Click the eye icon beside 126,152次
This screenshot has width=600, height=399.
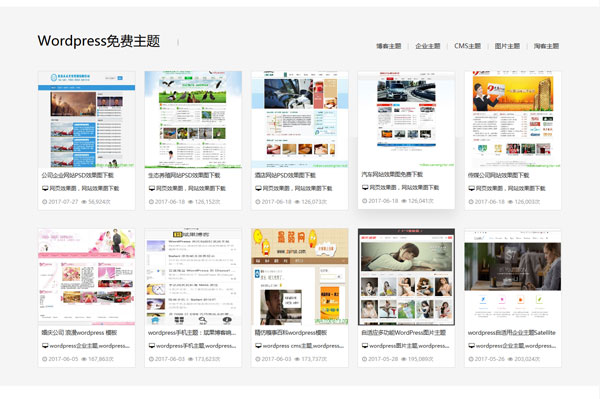191,202
